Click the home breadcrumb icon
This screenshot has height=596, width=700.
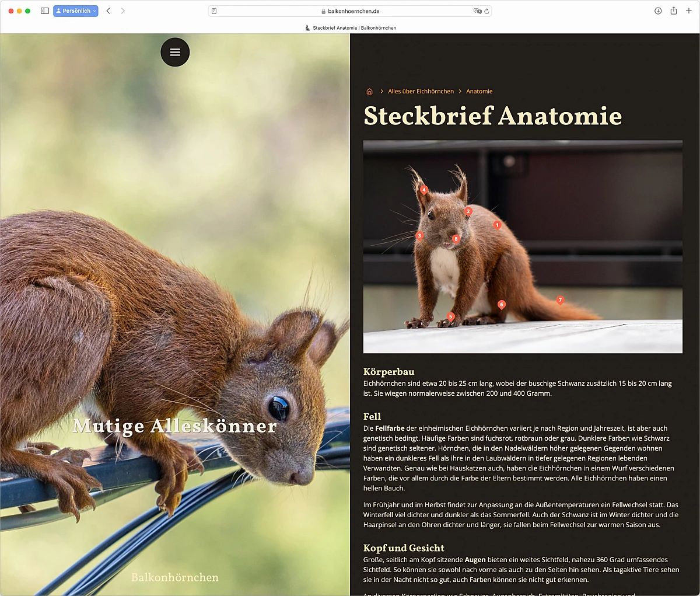369,92
